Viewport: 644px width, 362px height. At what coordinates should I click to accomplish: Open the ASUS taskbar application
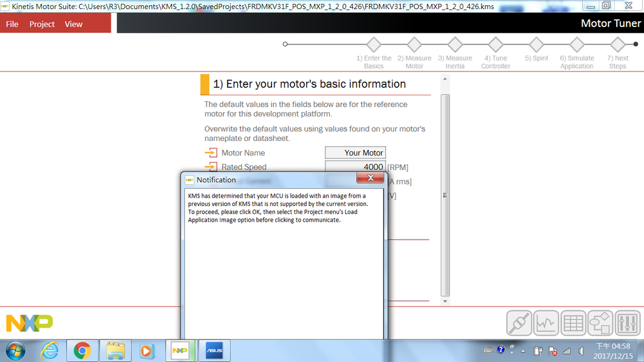[215, 351]
